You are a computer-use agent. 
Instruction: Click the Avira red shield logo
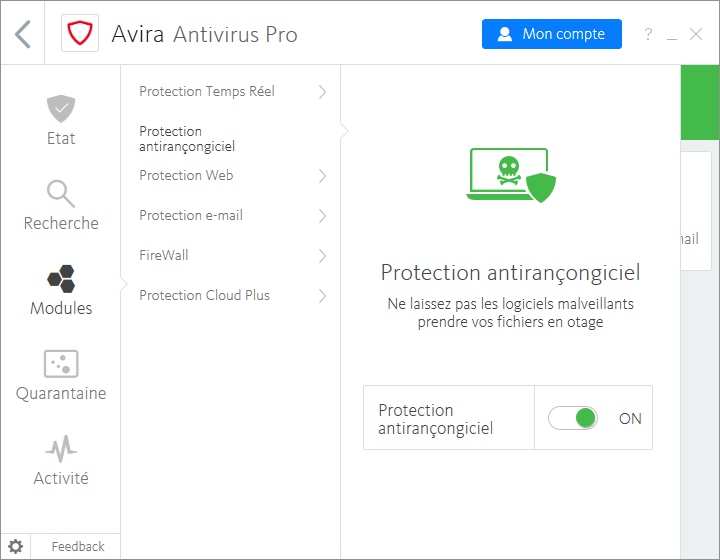[78, 34]
